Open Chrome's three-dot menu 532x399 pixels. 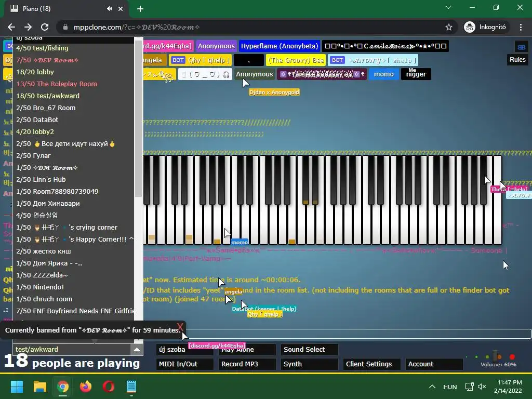521,27
